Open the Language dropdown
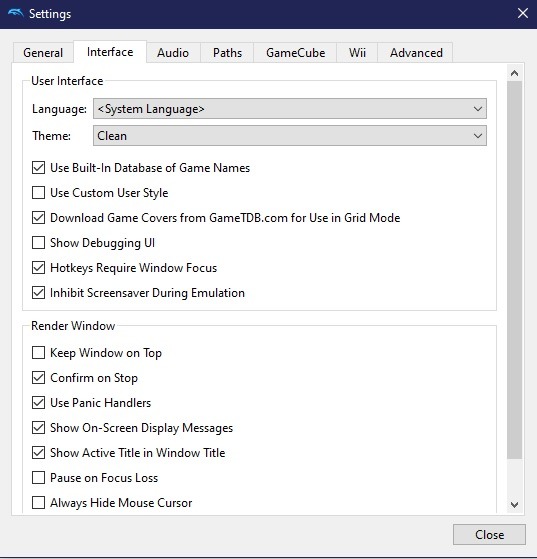The width and height of the screenshot is (537, 559). pos(290,109)
